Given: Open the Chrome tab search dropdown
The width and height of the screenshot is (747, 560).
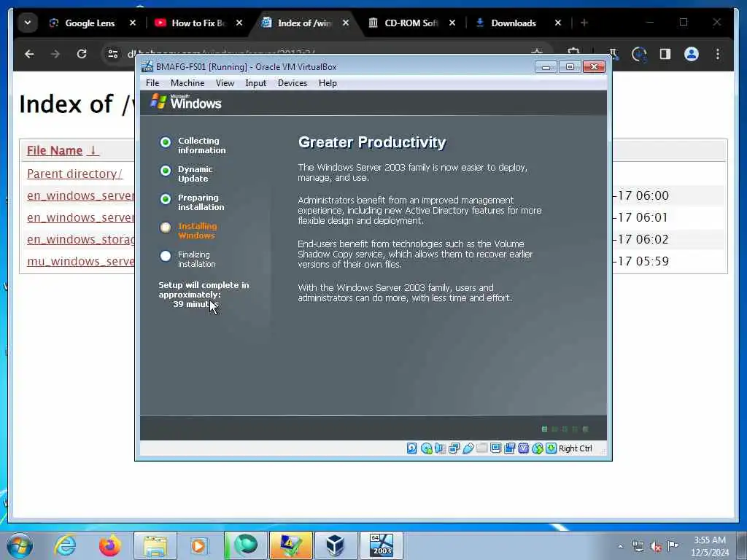Looking at the screenshot, I should pyautogui.click(x=28, y=23).
